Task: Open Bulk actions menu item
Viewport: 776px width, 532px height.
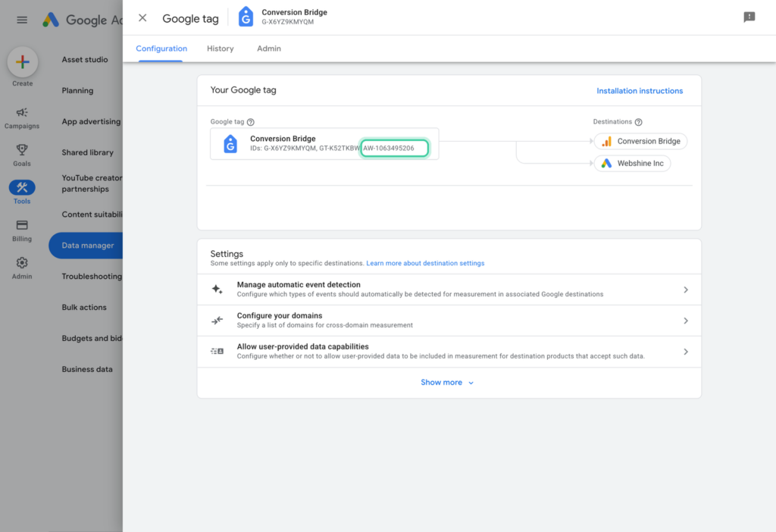Action: point(84,308)
